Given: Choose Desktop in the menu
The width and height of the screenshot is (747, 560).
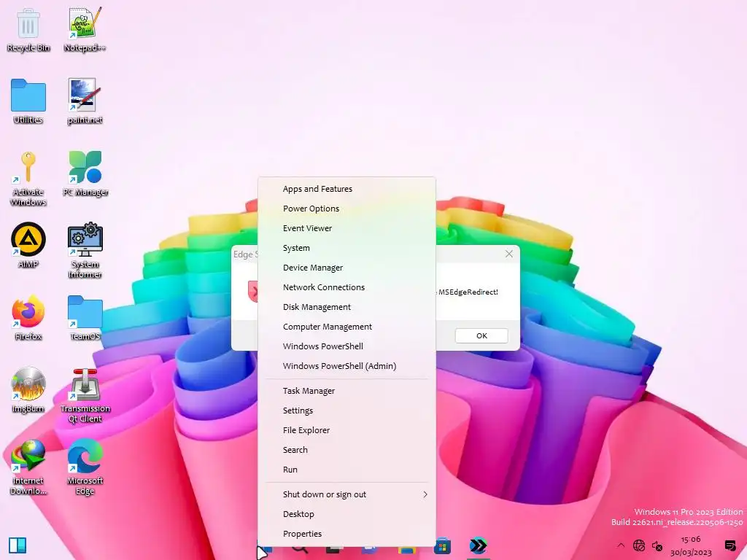Looking at the screenshot, I should coord(347,514).
